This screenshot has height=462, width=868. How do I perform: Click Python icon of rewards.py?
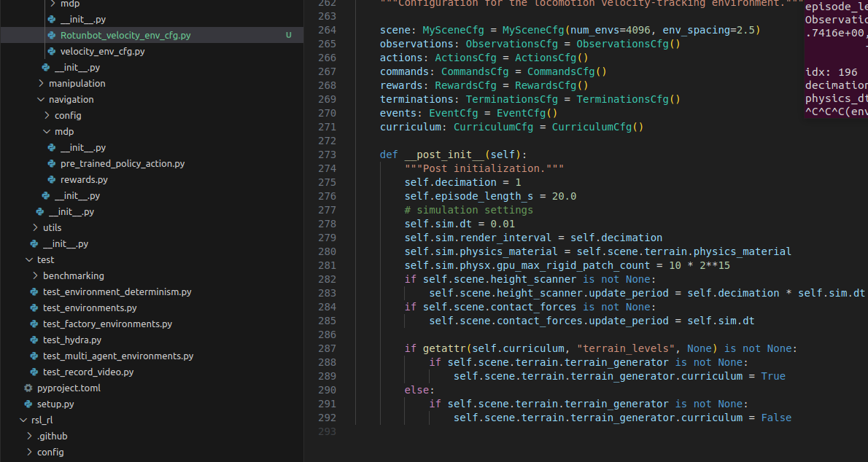pos(52,179)
